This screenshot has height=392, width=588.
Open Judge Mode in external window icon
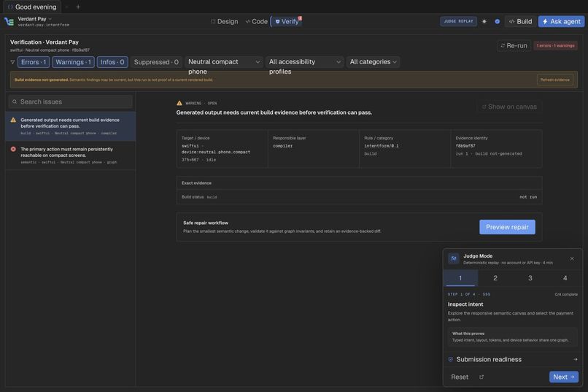tap(481, 377)
